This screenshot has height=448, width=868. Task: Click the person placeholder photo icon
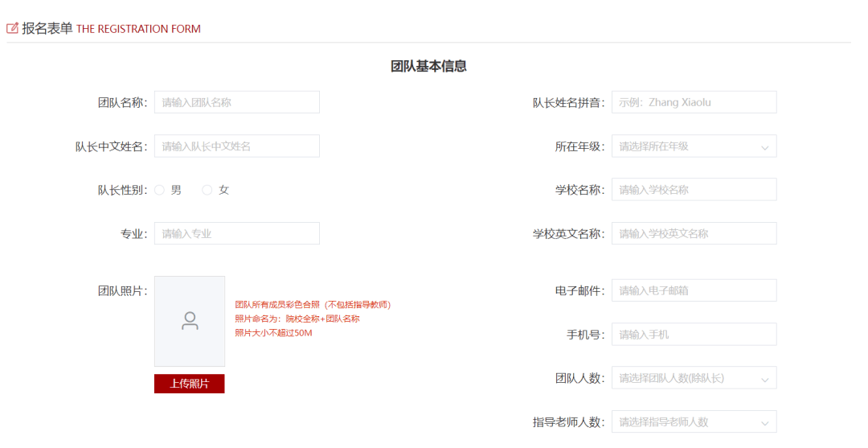190,322
